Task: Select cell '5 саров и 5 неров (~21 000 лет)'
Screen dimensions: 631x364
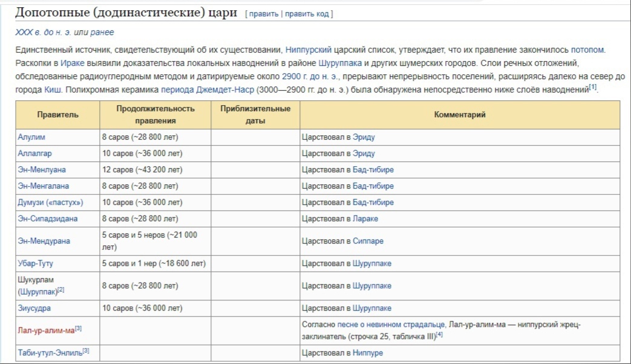Action: click(x=155, y=241)
